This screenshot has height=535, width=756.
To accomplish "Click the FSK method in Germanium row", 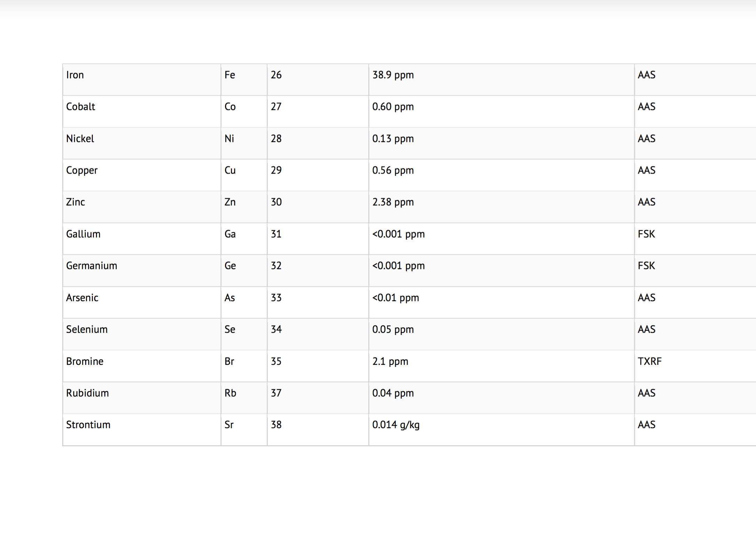I will click(646, 266).
